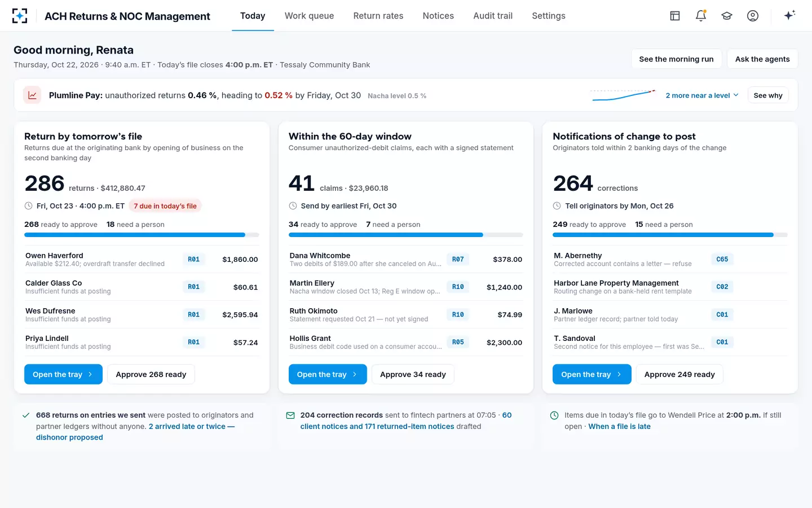Click See the morning run button
The height and width of the screenshot is (508, 812).
tap(676, 59)
